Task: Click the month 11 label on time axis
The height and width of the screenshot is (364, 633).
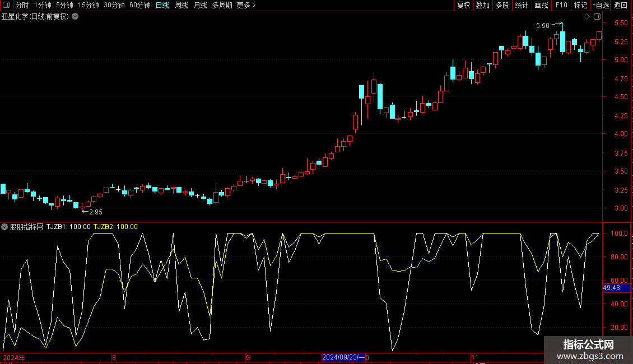Action: coord(475,357)
